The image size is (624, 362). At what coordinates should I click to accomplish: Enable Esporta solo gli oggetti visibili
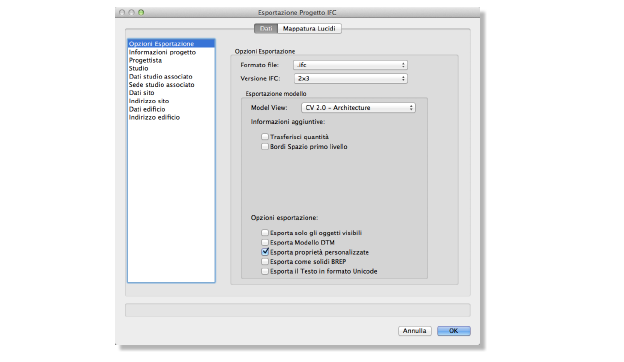coord(265,233)
